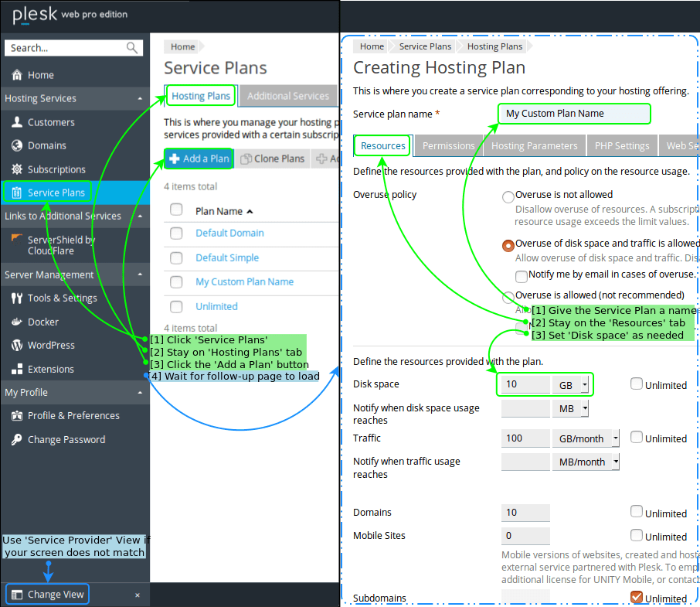Image resolution: width=700 pixels, height=607 pixels.
Task: Click the Disk space value field
Action: tap(525, 384)
